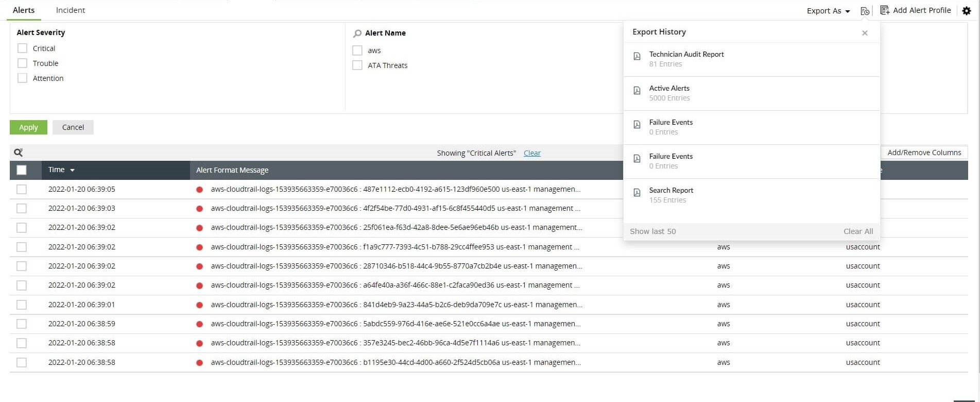Click the Clear filter link
Viewport: 980px width, 402px height.
532,153
